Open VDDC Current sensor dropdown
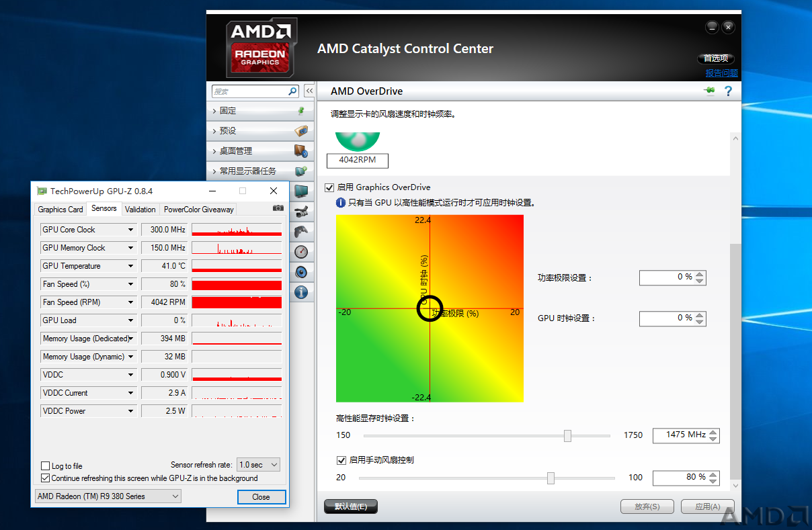Viewport: 812px width, 530px height. point(131,393)
